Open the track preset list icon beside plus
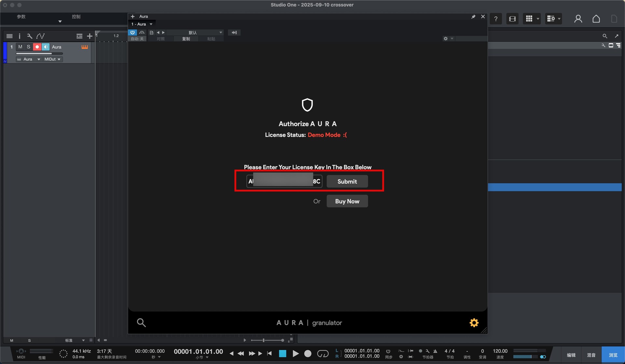The width and height of the screenshot is (625, 364). click(x=79, y=36)
